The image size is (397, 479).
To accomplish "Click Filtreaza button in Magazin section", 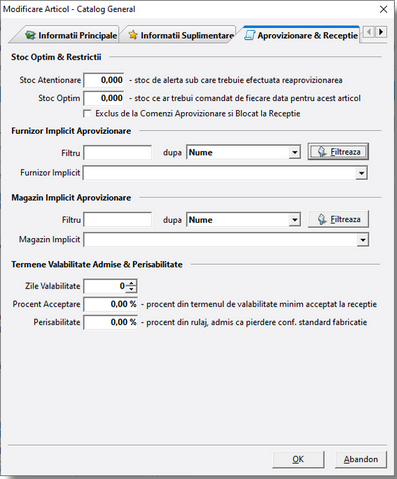I will click(338, 219).
